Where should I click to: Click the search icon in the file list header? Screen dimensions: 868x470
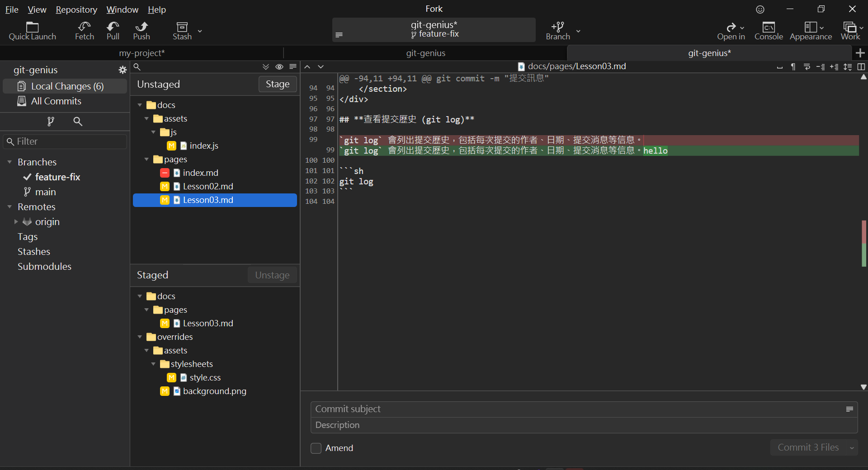pos(137,67)
